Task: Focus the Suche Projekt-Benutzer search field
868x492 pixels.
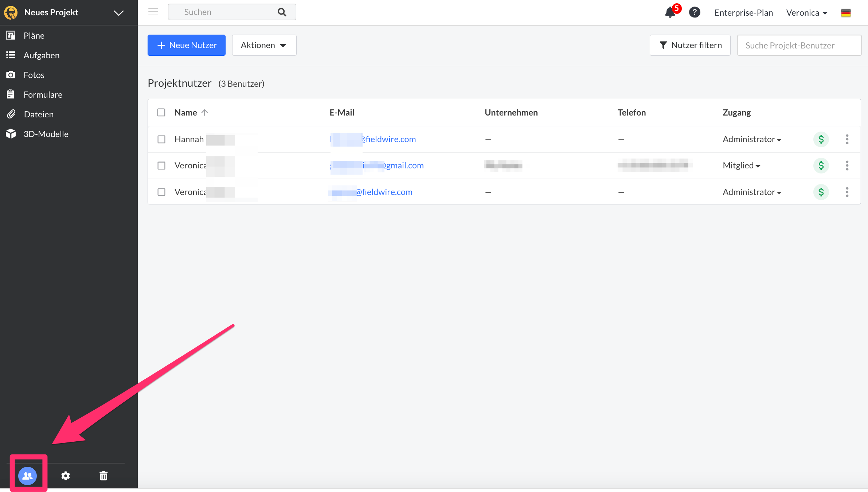Action: (x=799, y=45)
